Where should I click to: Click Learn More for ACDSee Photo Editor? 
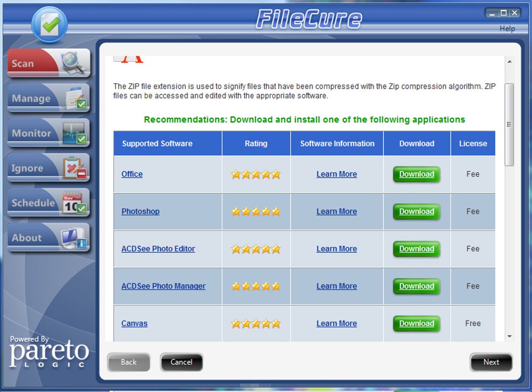[x=336, y=249]
